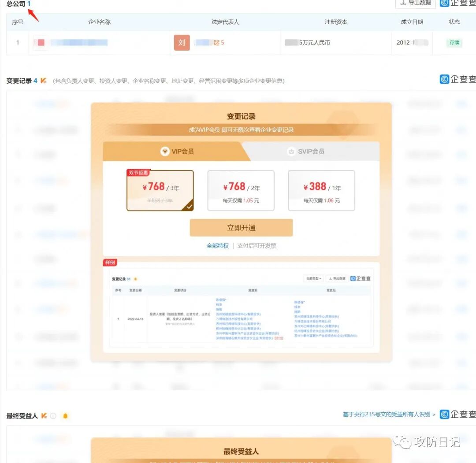The height and width of the screenshot is (463, 476).
Task: Click the 支付后可开发票 text
Action: 257,246
